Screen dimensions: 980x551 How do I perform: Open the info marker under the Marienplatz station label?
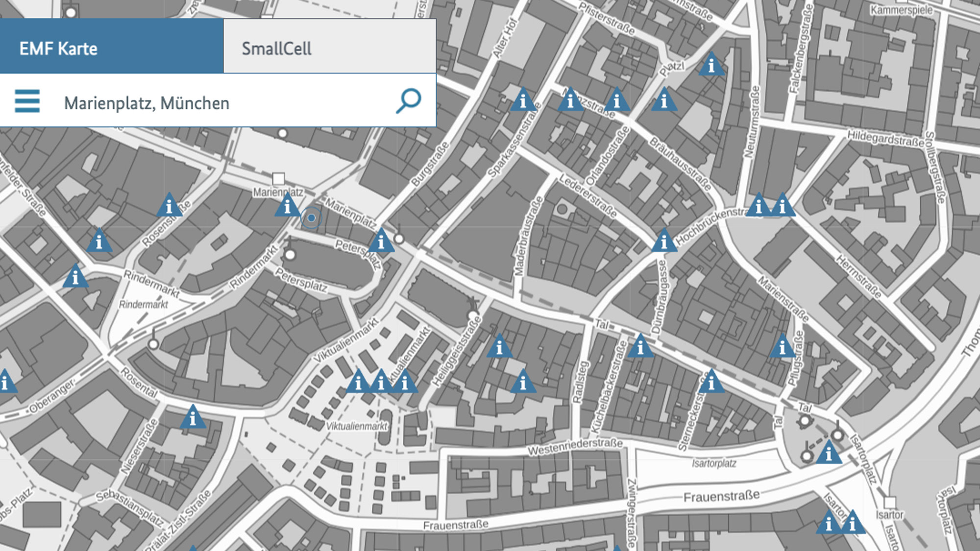pyautogui.click(x=288, y=205)
